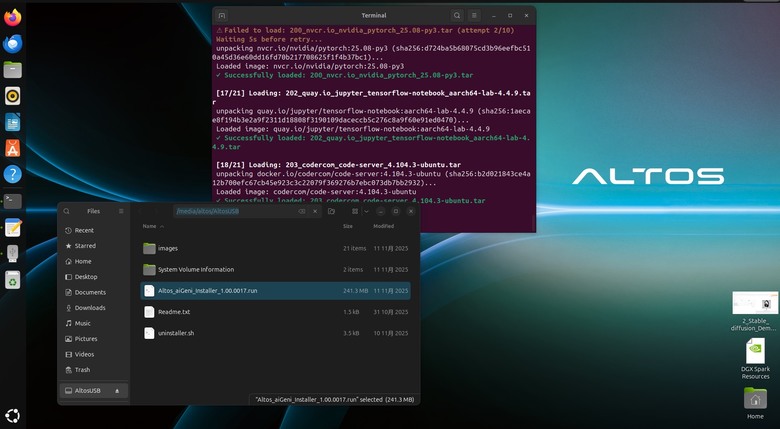
Task: Click the Terminal window title bar
Action: click(374, 15)
